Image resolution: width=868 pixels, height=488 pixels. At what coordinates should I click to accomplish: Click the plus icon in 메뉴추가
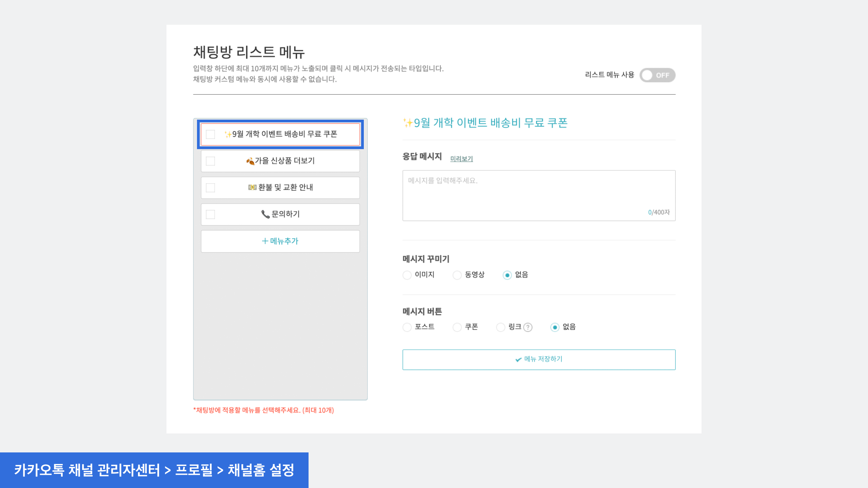pyautogui.click(x=265, y=241)
